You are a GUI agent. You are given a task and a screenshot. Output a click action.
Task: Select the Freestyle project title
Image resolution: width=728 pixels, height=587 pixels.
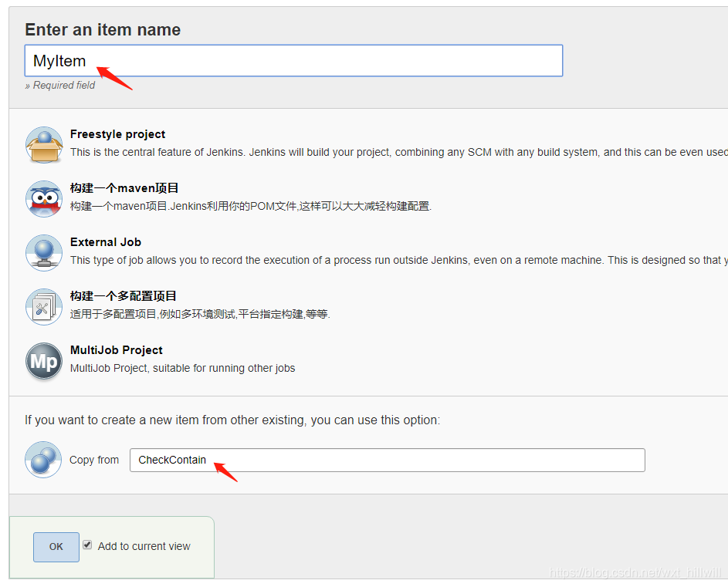click(x=117, y=134)
